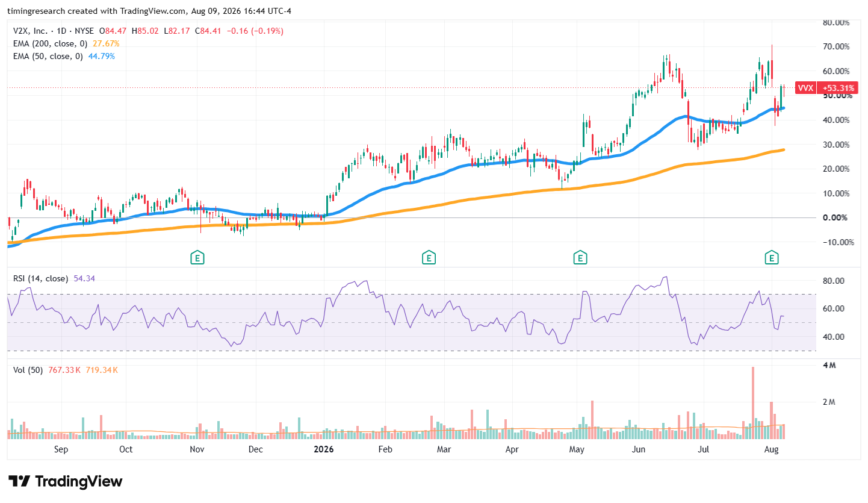Click the Dec label on the time axis

pos(255,449)
